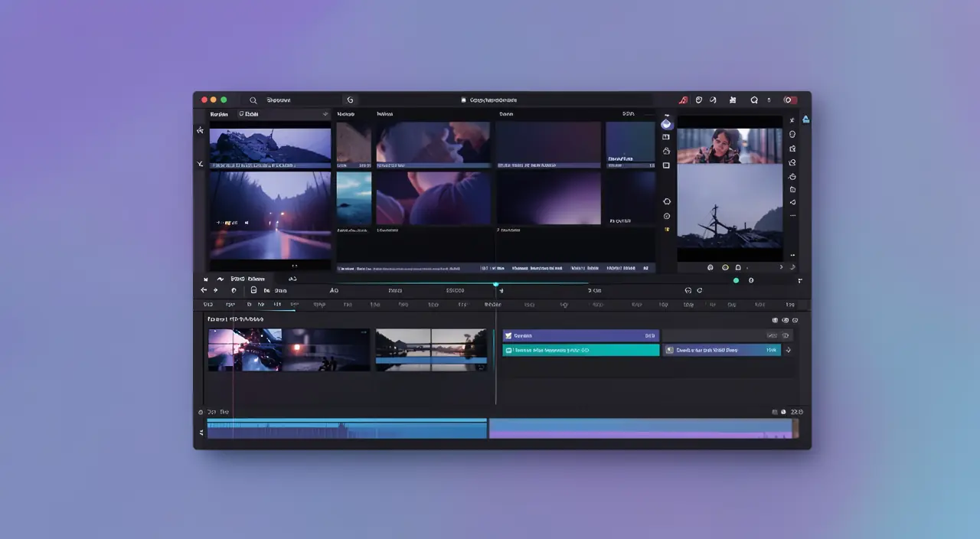Expand the dropdown arrow in the left media panel header

[325, 114]
